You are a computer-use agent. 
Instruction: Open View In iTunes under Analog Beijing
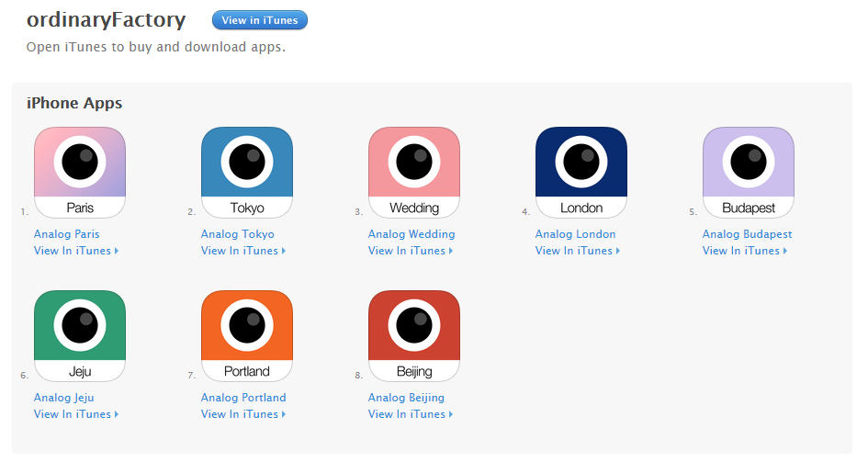pos(410,414)
